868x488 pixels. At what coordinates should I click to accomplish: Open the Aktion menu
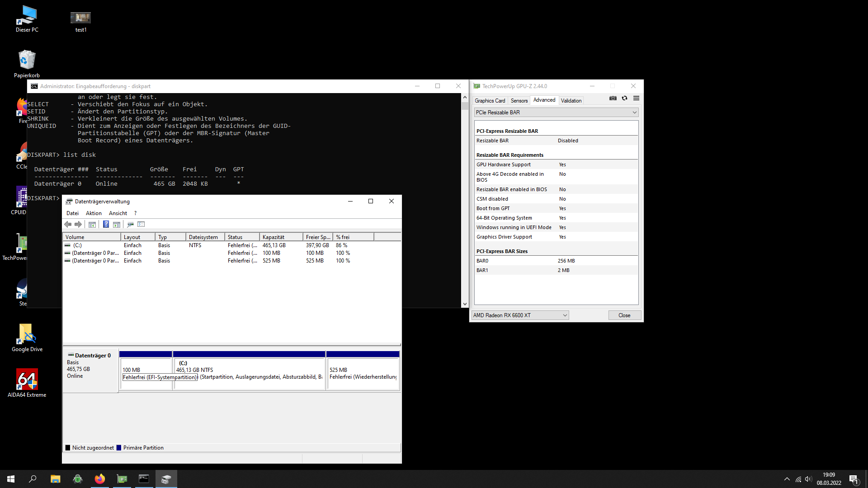pyautogui.click(x=94, y=213)
